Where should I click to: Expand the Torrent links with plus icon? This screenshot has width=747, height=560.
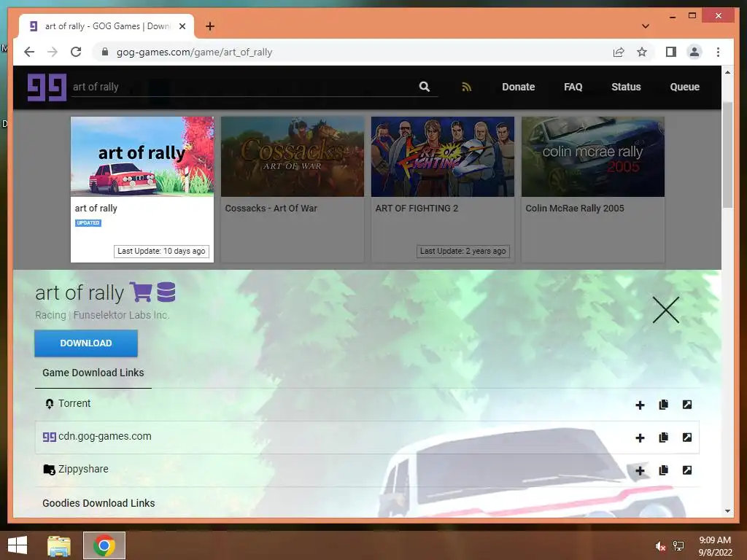click(640, 405)
